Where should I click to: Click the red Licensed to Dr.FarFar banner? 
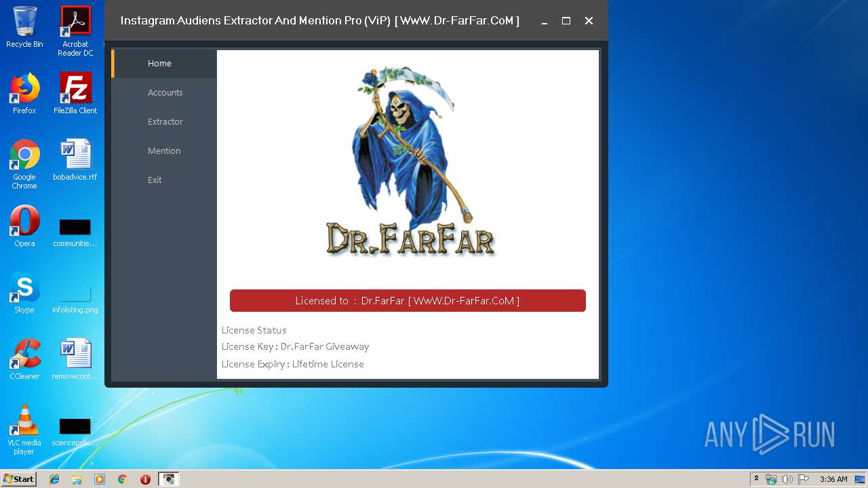click(408, 301)
